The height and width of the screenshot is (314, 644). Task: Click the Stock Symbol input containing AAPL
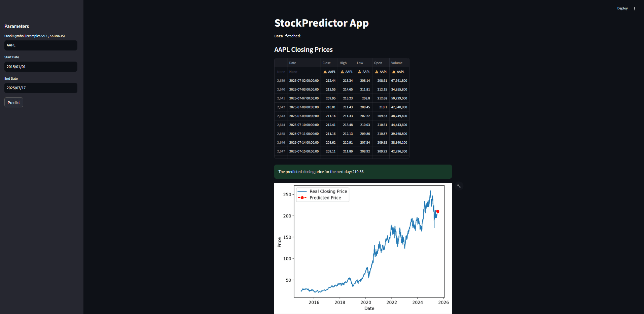pyautogui.click(x=41, y=45)
